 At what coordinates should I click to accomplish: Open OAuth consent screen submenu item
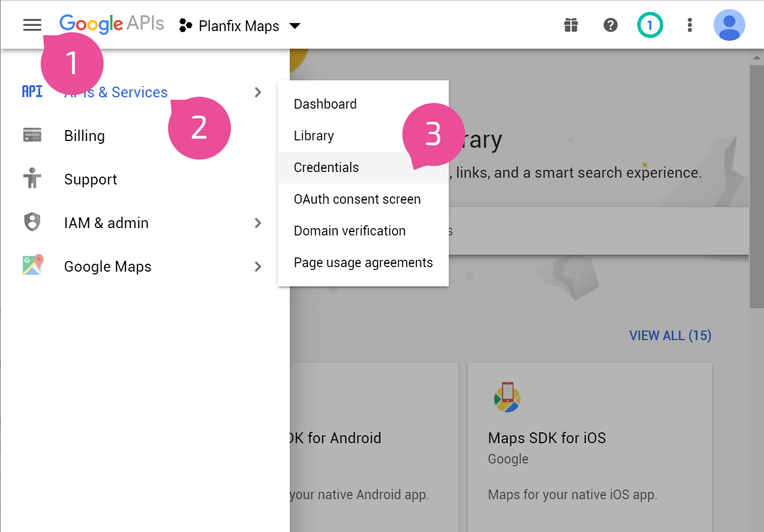(x=363, y=199)
